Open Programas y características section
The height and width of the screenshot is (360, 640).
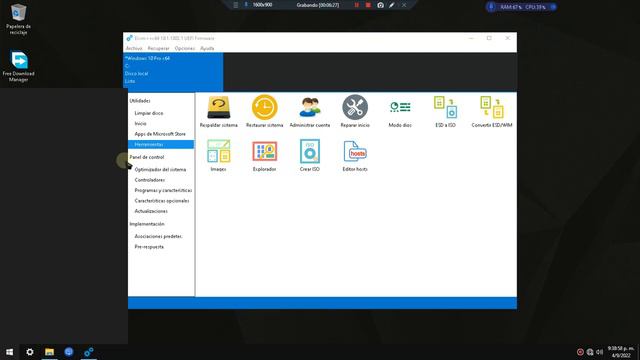coord(163,190)
